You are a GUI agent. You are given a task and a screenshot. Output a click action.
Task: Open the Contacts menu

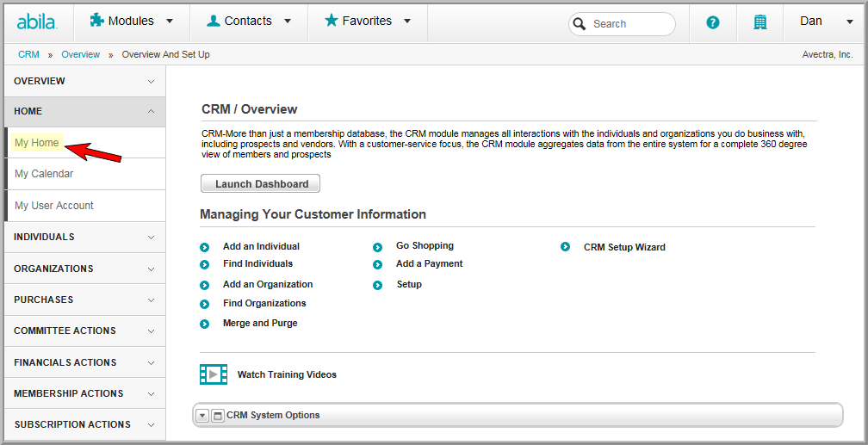coord(249,21)
